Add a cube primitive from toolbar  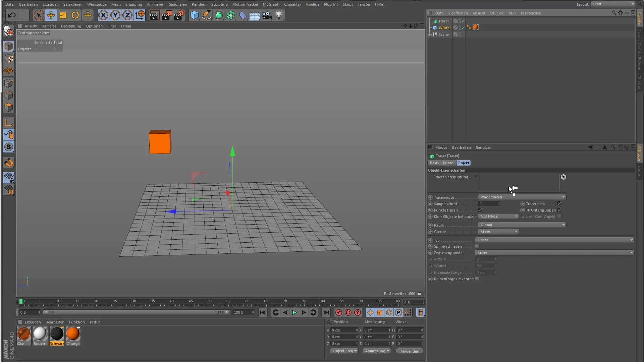coord(194,15)
